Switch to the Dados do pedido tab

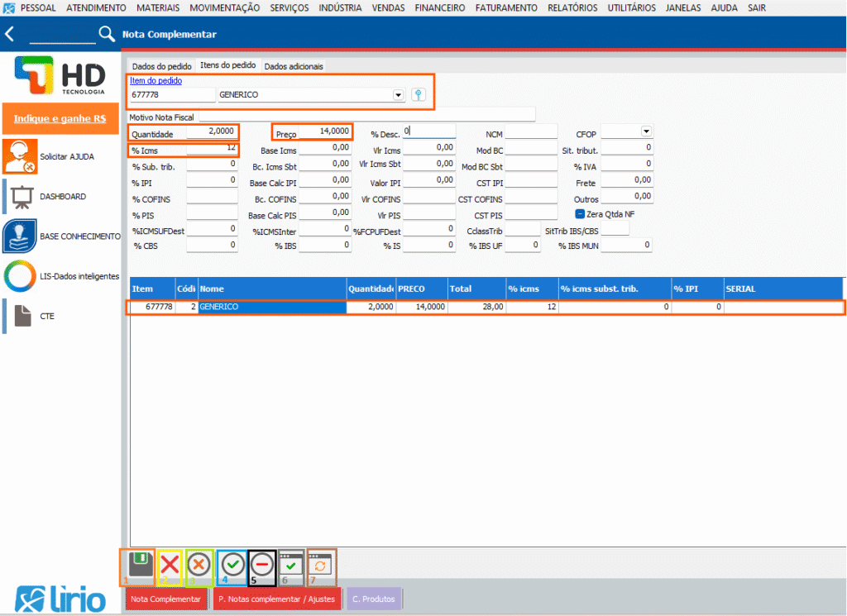click(x=162, y=66)
